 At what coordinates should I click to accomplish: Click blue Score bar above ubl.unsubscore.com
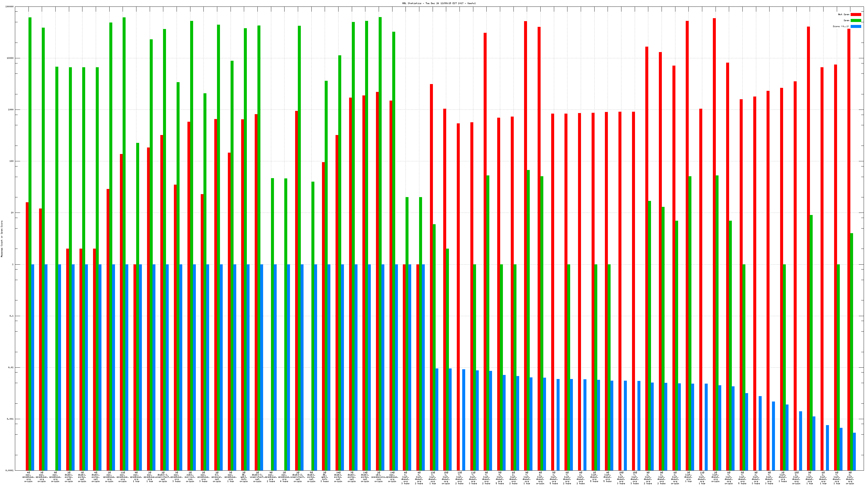pos(383,367)
